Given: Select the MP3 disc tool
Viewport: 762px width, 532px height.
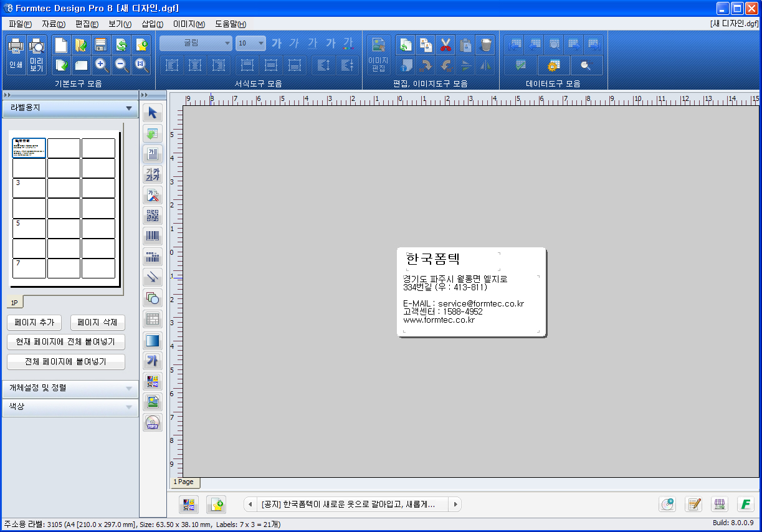Looking at the screenshot, I should [x=153, y=422].
